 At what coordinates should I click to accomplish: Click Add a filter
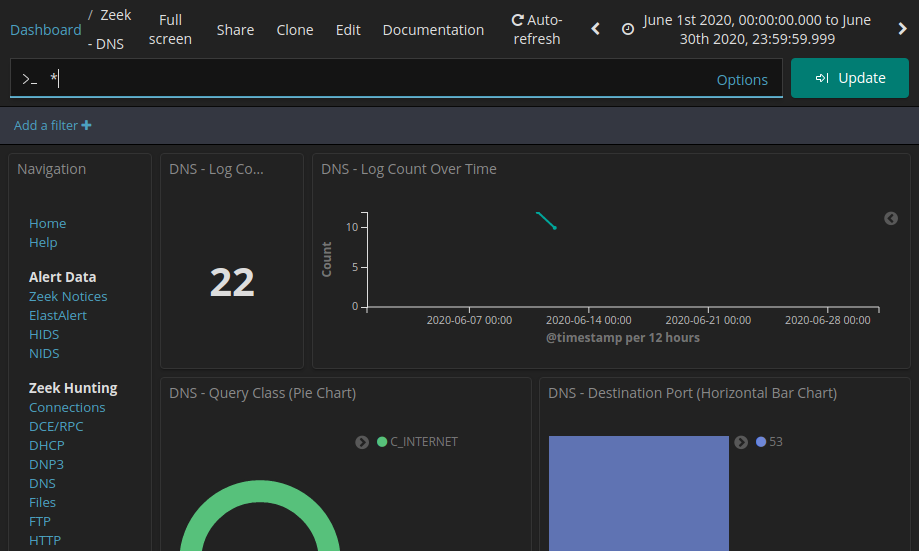pyautogui.click(x=52, y=125)
